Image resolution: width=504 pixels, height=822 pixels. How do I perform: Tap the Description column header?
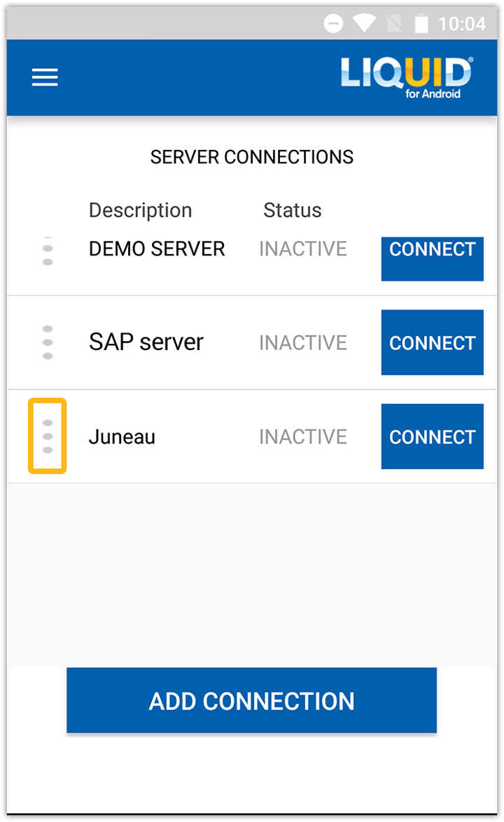click(140, 210)
